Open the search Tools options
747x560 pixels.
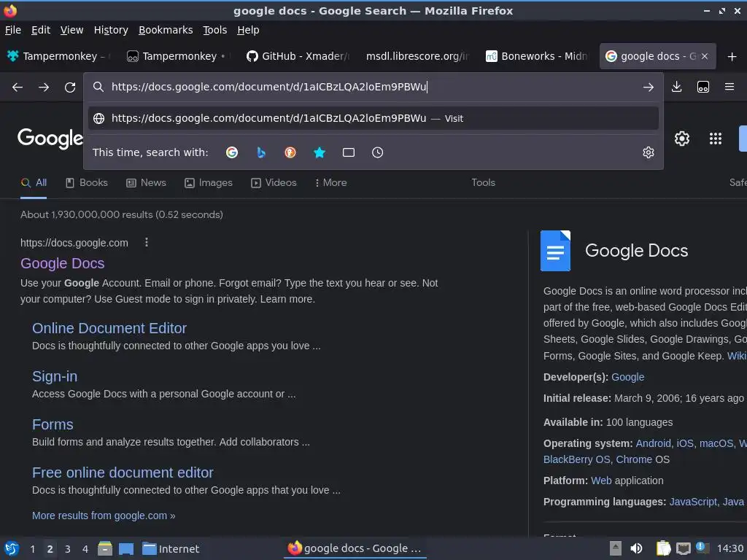[x=483, y=183]
